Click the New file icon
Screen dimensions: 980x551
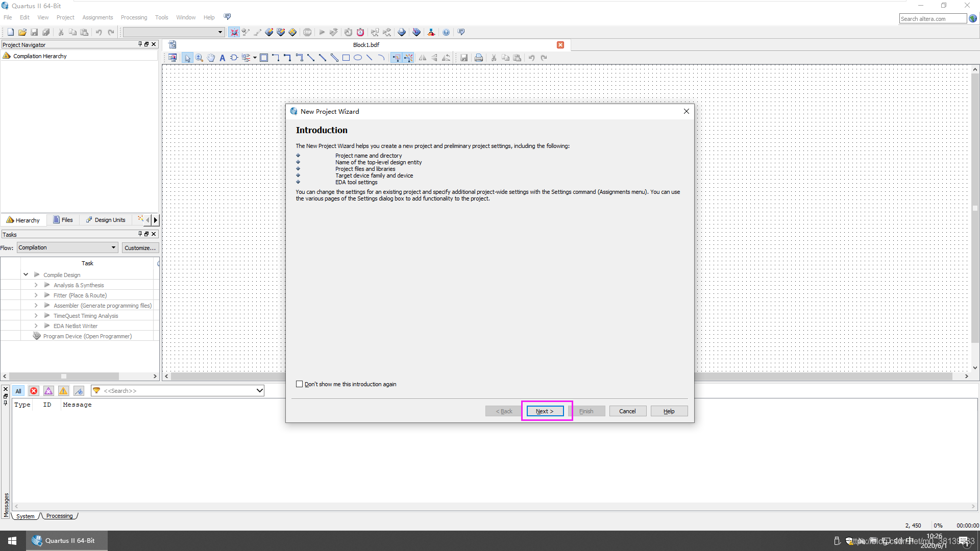[x=11, y=32]
